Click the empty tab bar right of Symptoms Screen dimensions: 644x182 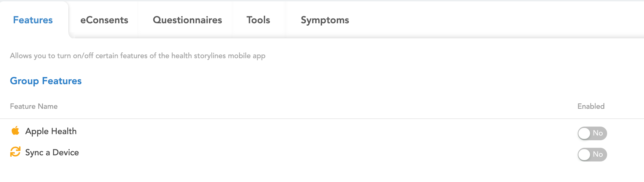[x=495, y=20]
